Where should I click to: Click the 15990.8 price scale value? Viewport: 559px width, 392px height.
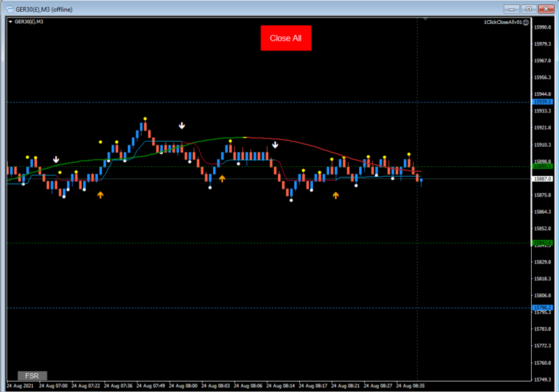(542, 27)
